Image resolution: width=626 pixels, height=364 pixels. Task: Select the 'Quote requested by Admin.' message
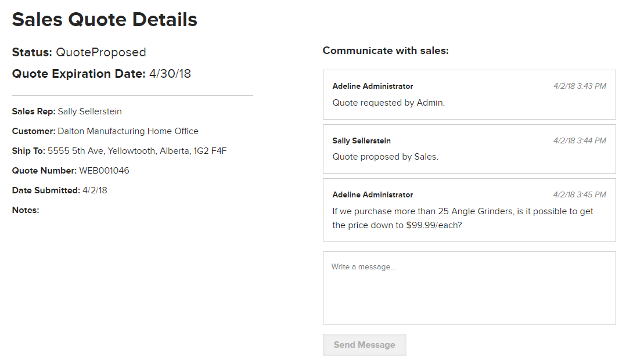388,103
